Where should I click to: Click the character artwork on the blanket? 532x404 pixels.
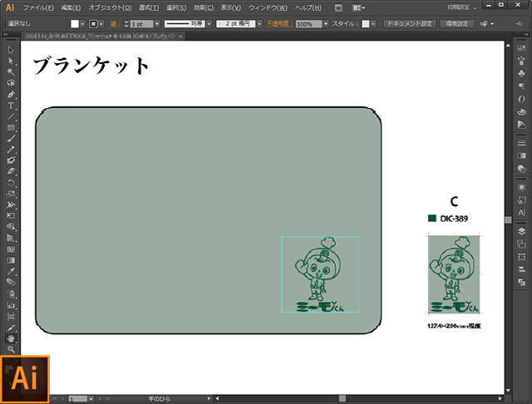coord(319,274)
